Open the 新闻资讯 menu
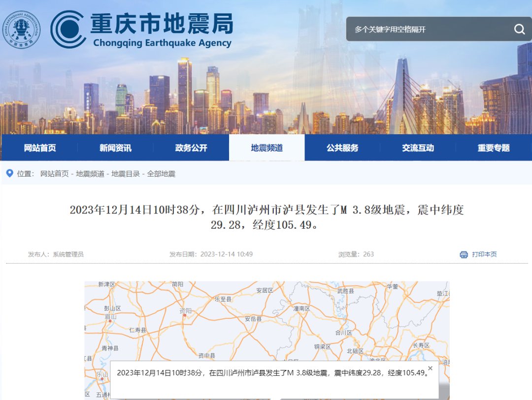The width and height of the screenshot is (532, 400). (x=114, y=147)
